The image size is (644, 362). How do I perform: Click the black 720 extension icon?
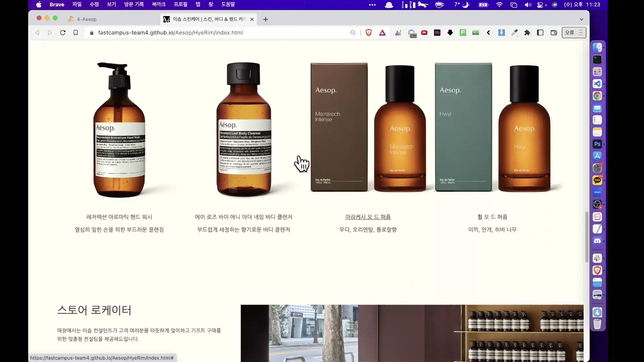click(x=437, y=33)
